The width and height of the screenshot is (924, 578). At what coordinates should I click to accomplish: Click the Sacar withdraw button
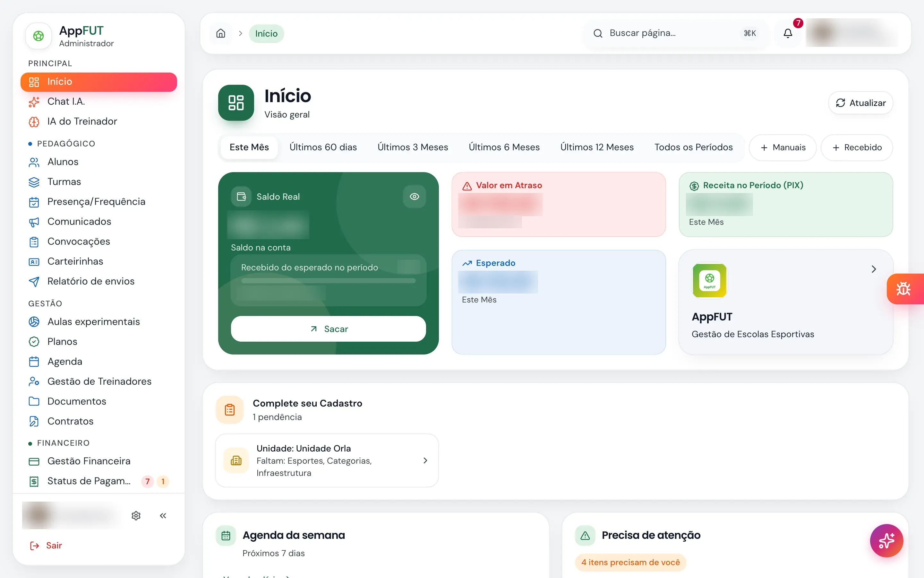coord(328,329)
